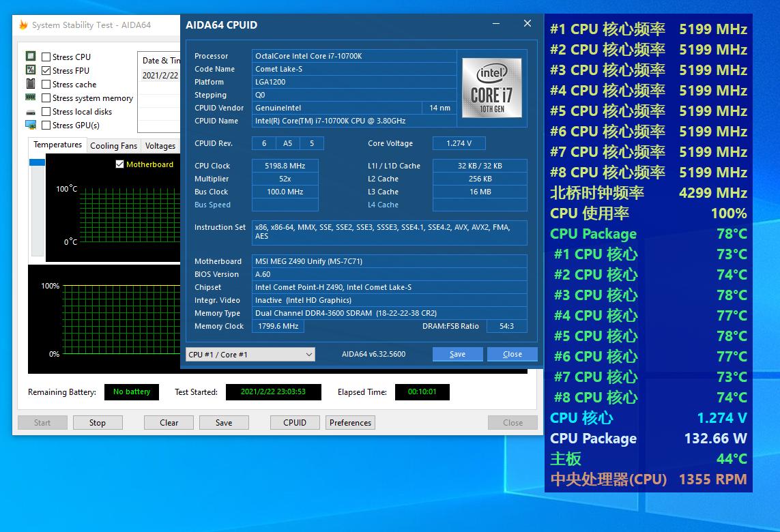Uncheck the Stress FPU checkbox
780x532 pixels.
[x=46, y=71]
